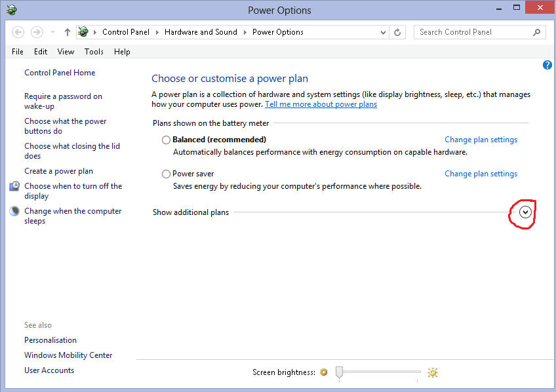
Task: Click the Search Control Panel field
Action: [472, 32]
